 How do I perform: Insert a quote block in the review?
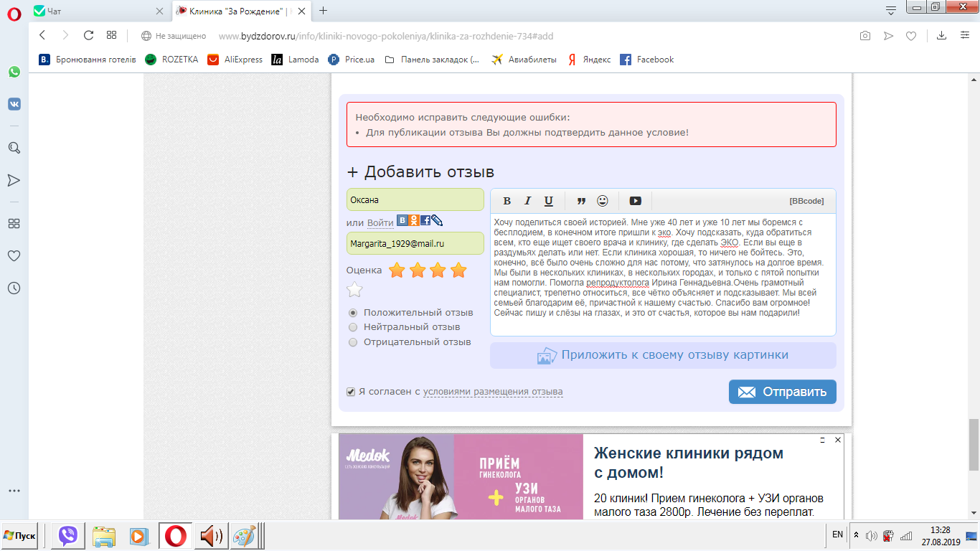[581, 201]
